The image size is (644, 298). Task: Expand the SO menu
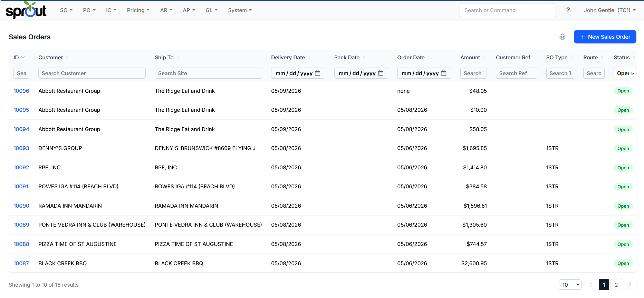pyautogui.click(x=66, y=10)
